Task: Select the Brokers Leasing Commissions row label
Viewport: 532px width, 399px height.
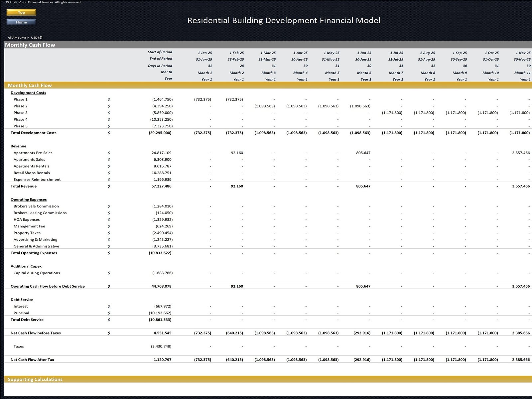Action: [x=40, y=213]
